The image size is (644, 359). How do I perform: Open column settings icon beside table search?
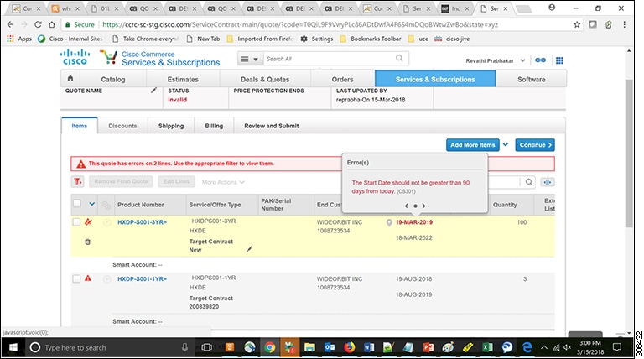(547, 182)
